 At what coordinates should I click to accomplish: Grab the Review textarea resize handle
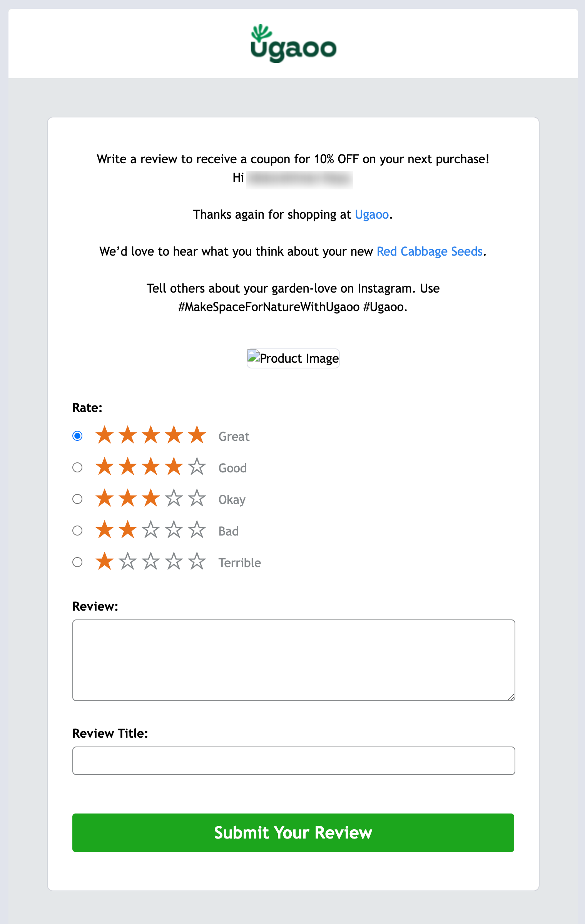coord(511,697)
